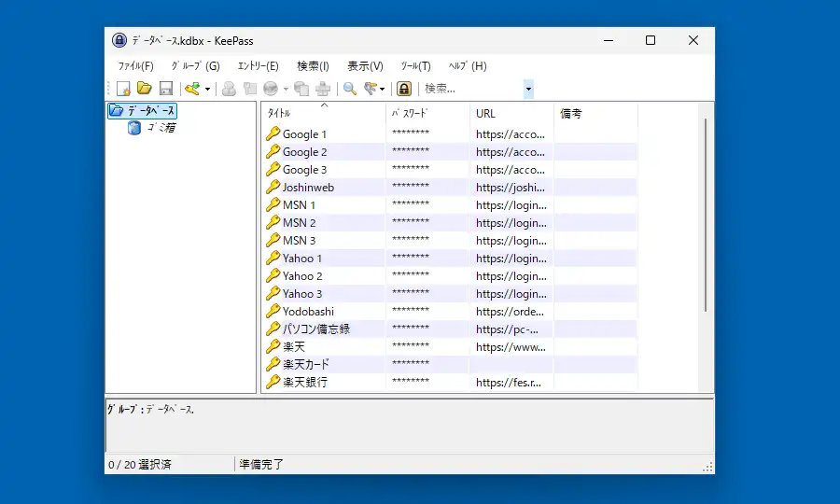Open the エントリー(E) menu
840x504 pixels.
pos(259,66)
